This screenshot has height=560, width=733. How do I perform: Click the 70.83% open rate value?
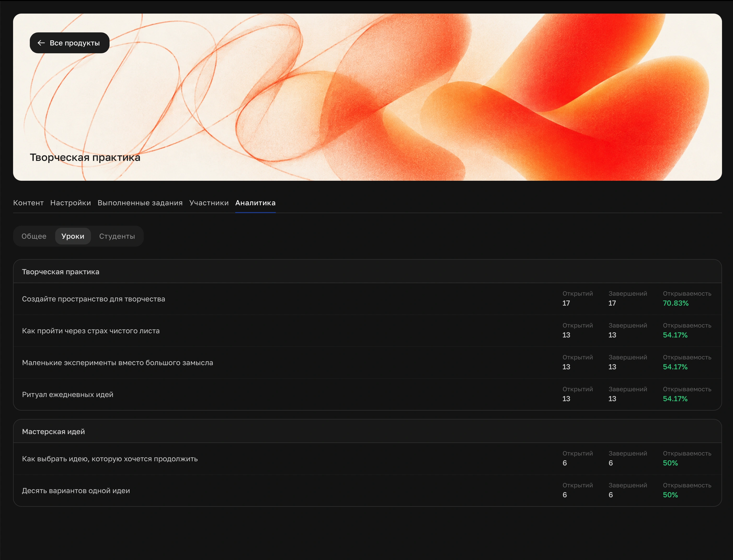(x=675, y=303)
